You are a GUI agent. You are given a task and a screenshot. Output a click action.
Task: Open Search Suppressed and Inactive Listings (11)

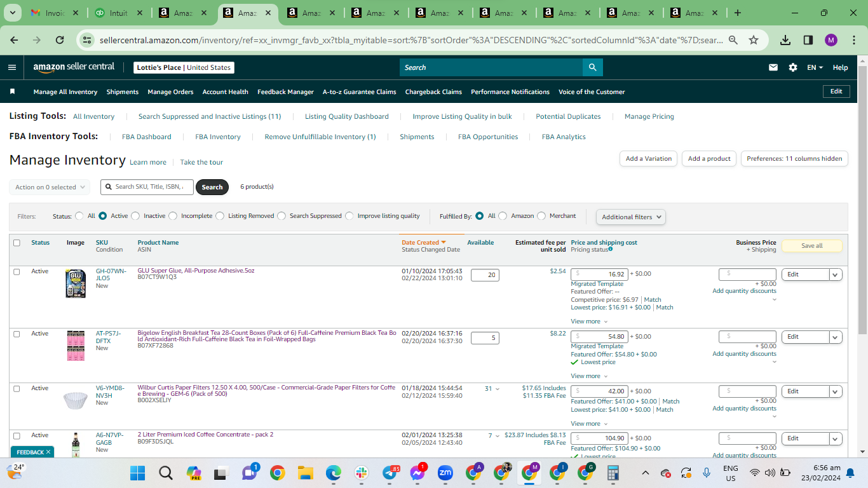[x=210, y=116]
